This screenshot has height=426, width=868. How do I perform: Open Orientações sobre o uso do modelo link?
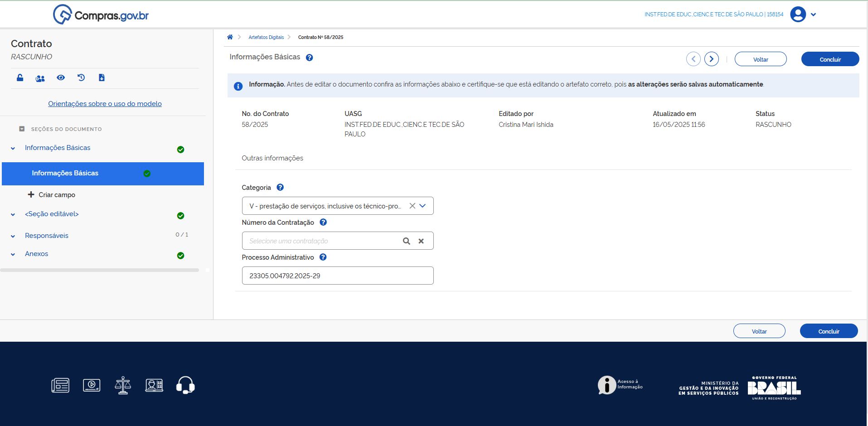pyautogui.click(x=105, y=104)
